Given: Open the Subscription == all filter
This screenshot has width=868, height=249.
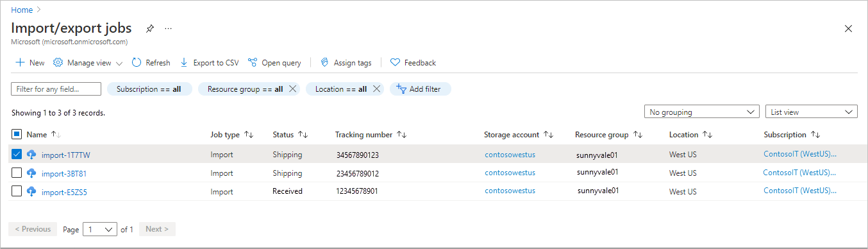Looking at the screenshot, I should coord(149,89).
